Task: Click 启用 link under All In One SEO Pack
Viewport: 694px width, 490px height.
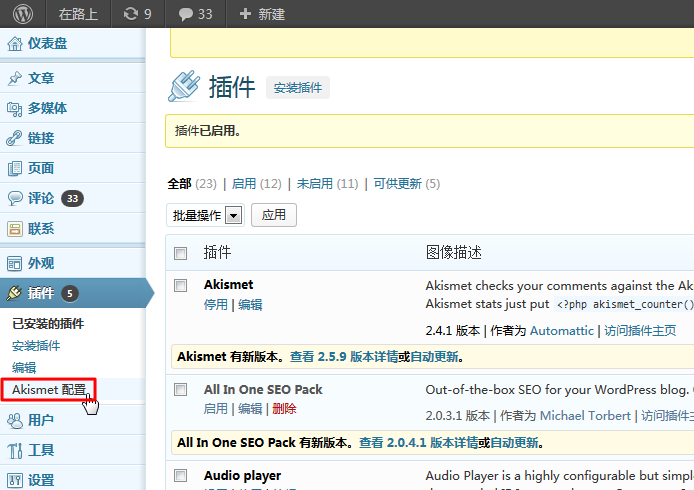Action: tap(216, 409)
